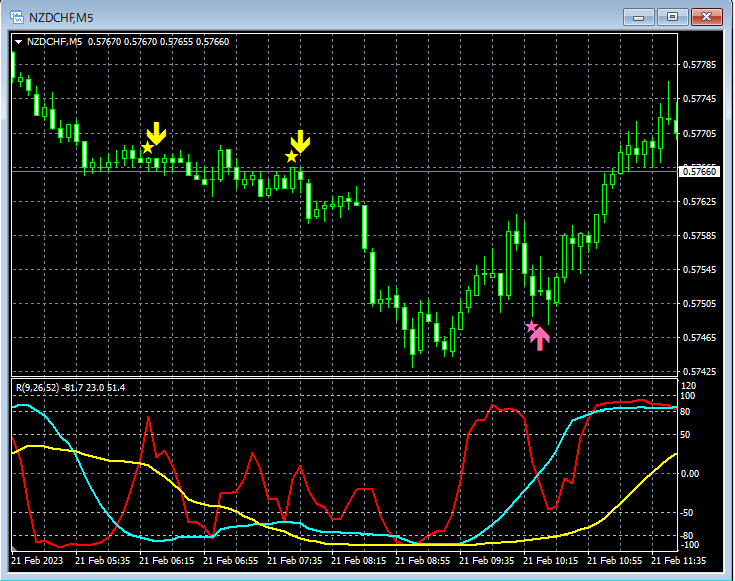Viewport: 735px width, 581px height.
Task: Expand the chart dropdown triangle beside NZDCHF,M5
Action: tap(19, 42)
